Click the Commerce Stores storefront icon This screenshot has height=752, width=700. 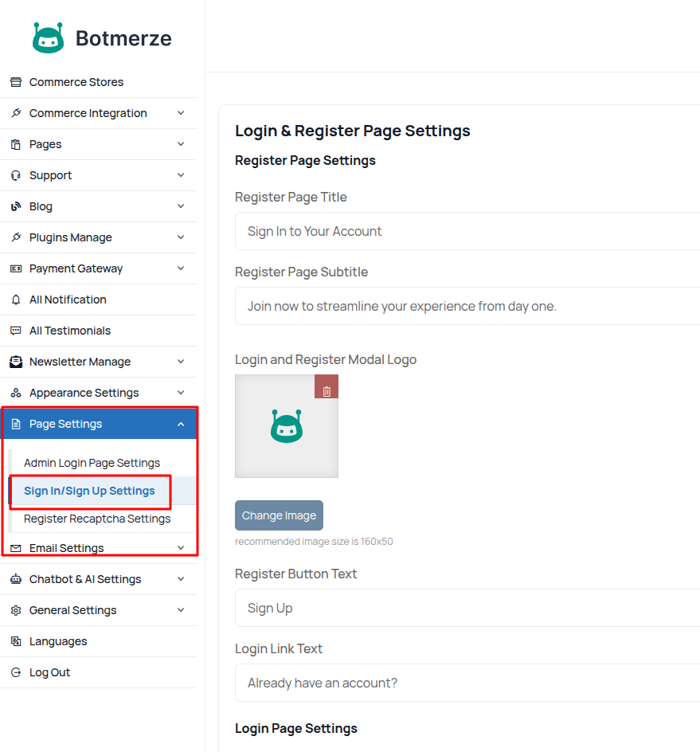click(x=16, y=82)
